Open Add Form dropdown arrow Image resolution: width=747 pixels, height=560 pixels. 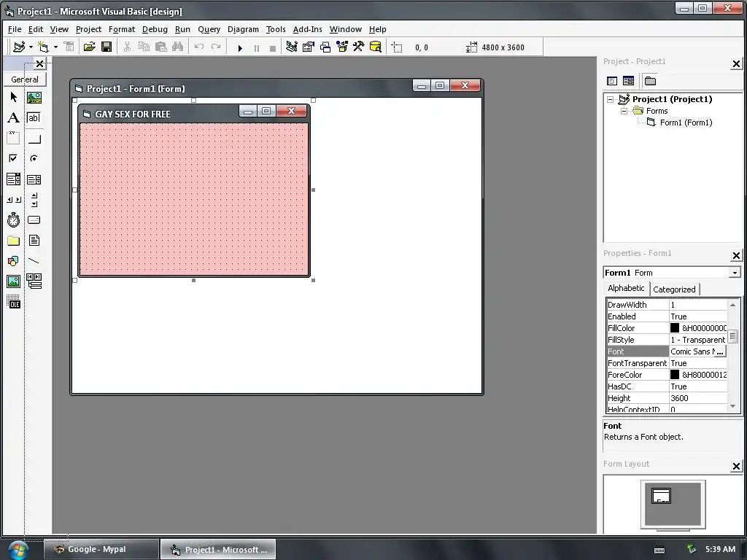[x=55, y=47]
